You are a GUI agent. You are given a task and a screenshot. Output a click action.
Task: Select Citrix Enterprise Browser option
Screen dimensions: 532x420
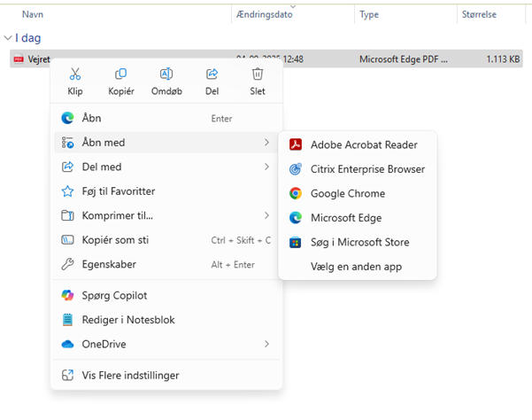click(x=366, y=169)
